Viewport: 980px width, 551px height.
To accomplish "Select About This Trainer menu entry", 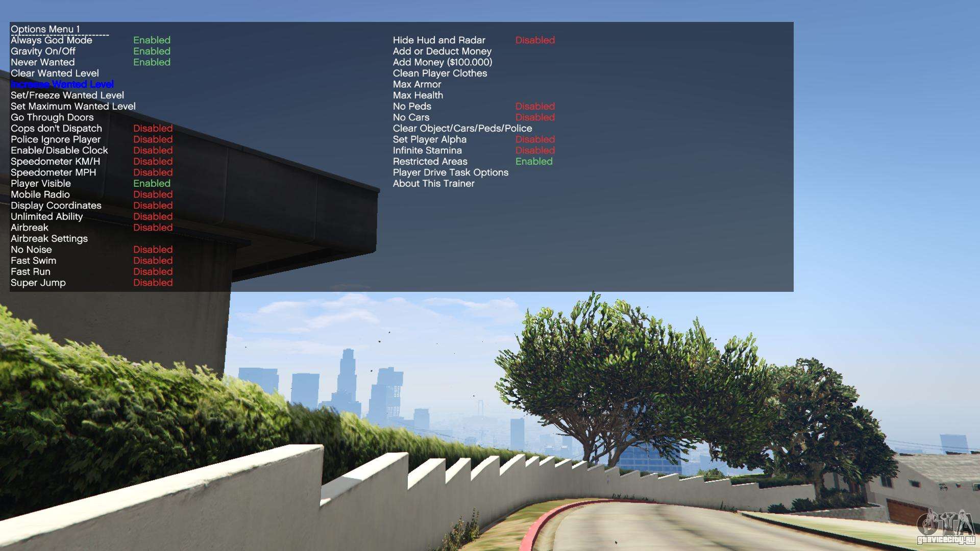I will 434,184.
